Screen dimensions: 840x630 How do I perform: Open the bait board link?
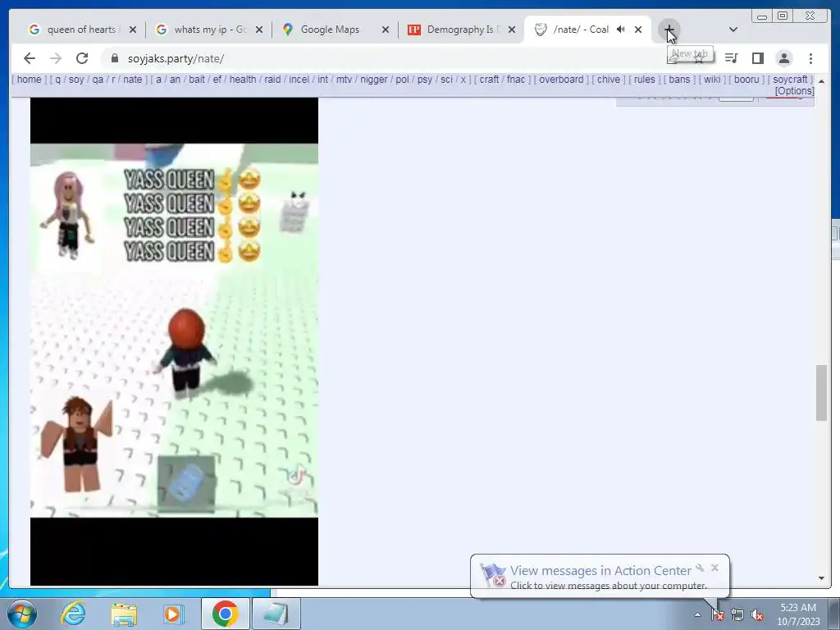click(x=197, y=80)
